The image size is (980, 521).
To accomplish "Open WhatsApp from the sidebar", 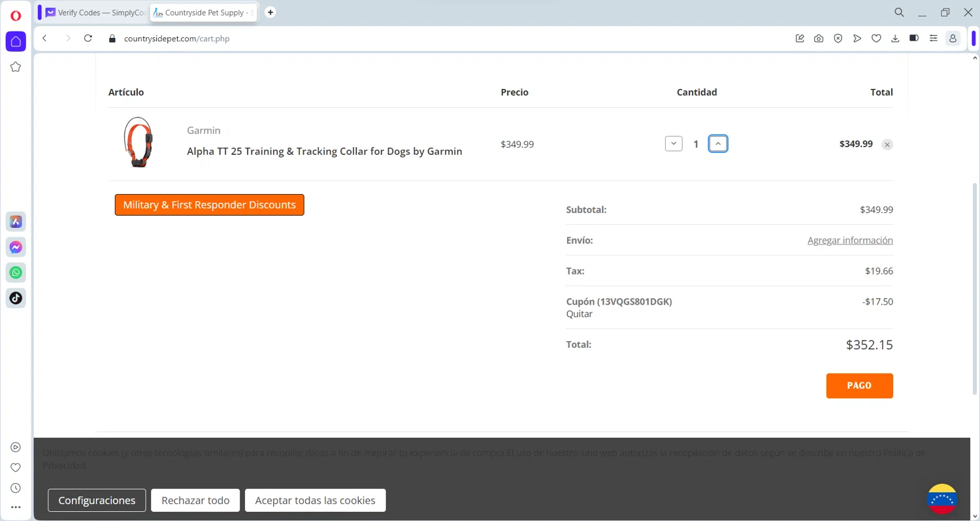I will [x=16, y=273].
